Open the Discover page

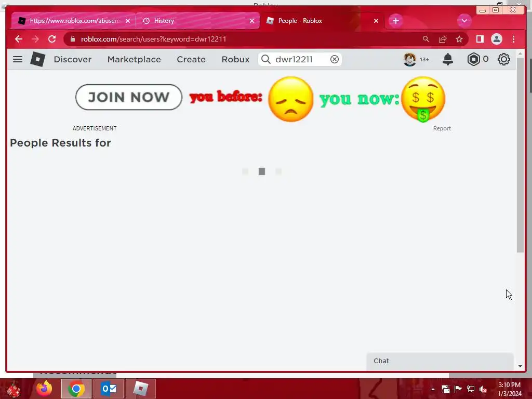pyautogui.click(x=73, y=59)
